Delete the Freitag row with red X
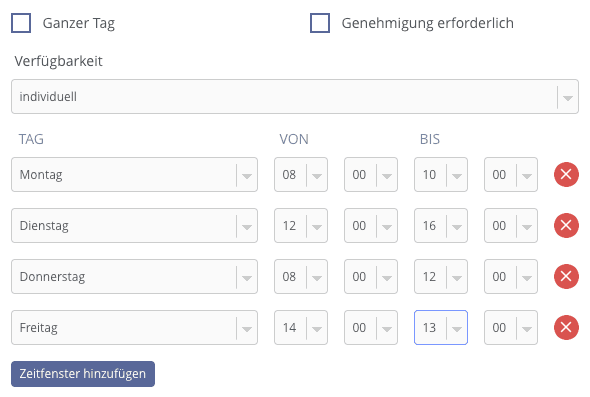This screenshot has height=397, width=590. [566, 327]
